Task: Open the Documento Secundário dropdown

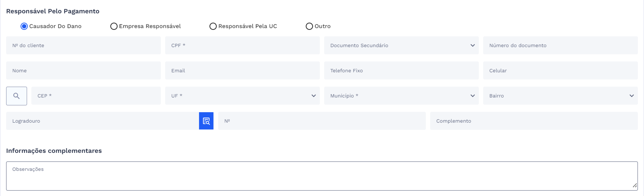Action: click(x=473, y=45)
